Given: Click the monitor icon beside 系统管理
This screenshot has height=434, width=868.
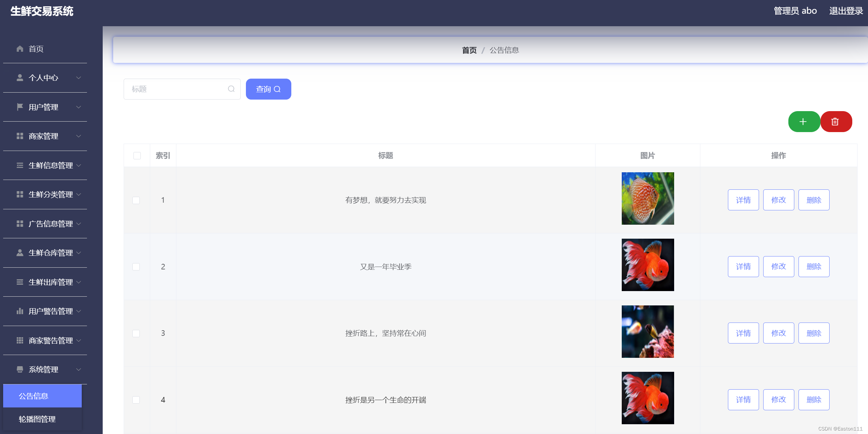Looking at the screenshot, I should pyautogui.click(x=20, y=369).
